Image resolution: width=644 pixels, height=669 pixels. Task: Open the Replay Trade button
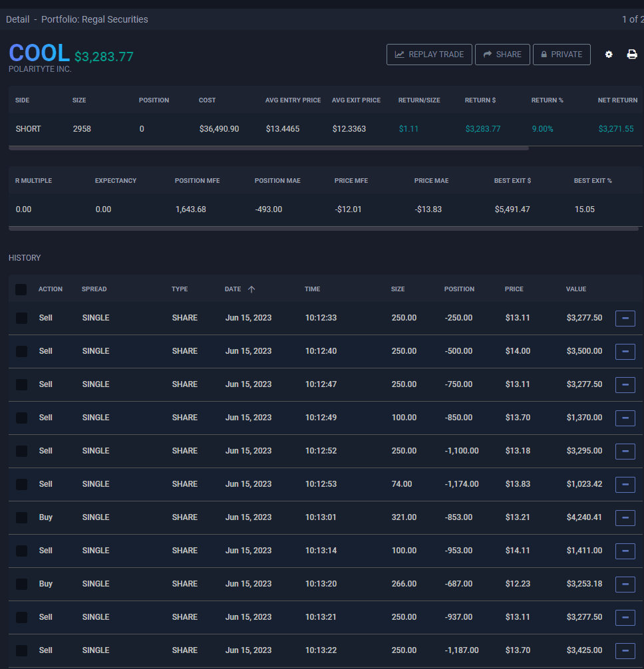click(429, 55)
